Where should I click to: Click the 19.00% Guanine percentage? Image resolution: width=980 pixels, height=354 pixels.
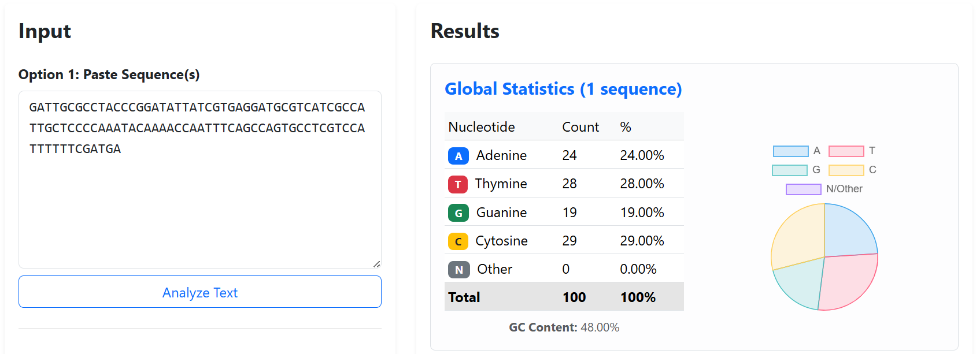point(642,213)
